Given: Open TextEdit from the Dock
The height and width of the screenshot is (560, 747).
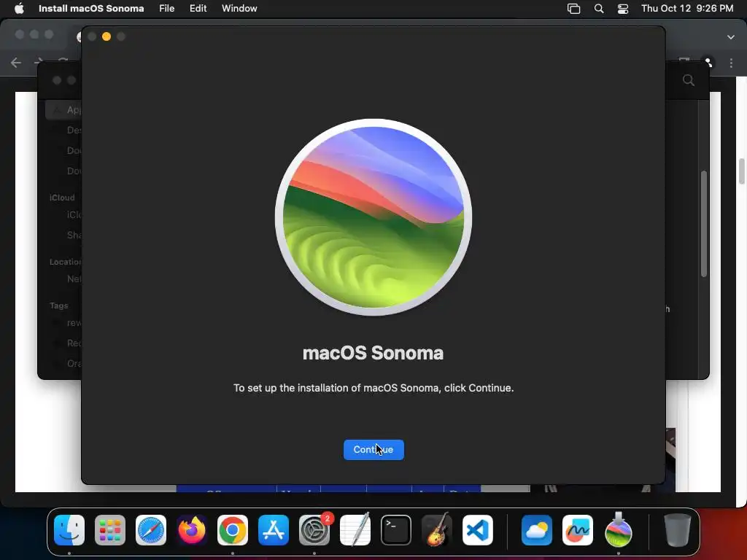Looking at the screenshot, I should (355, 529).
